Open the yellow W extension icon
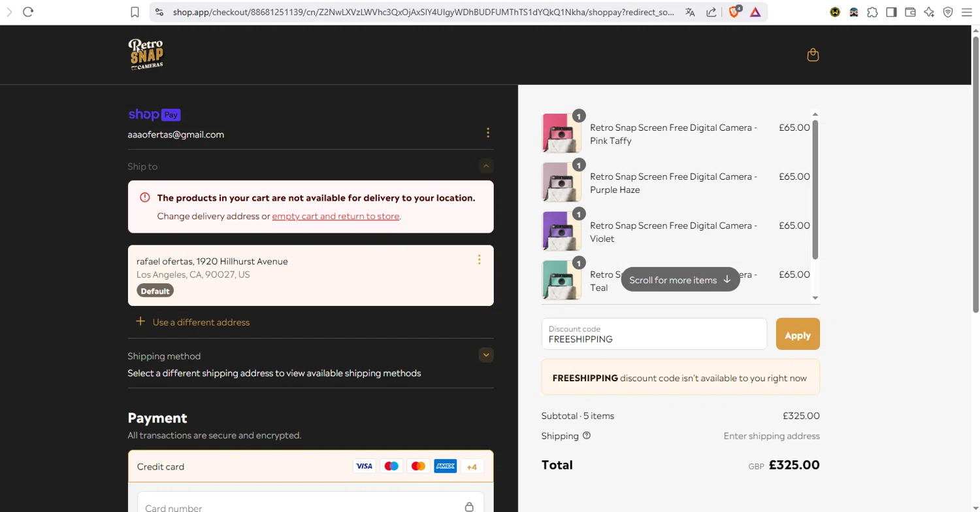 click(835, 12)
